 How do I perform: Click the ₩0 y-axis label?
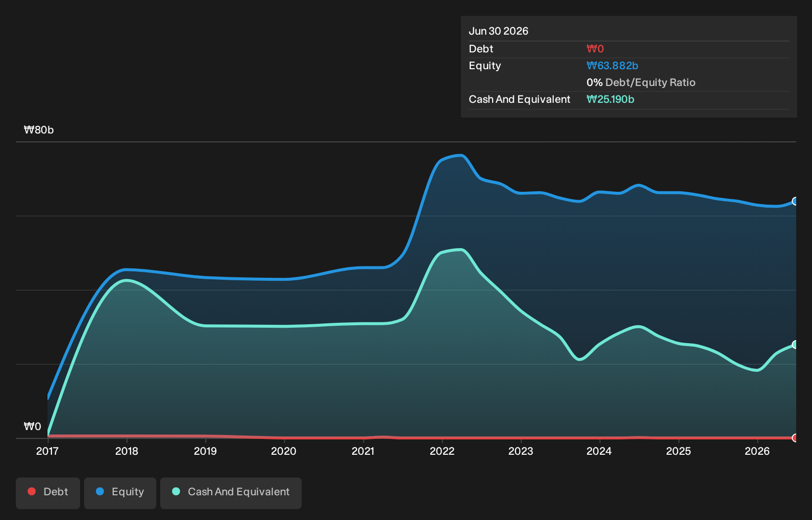[33, 427]
